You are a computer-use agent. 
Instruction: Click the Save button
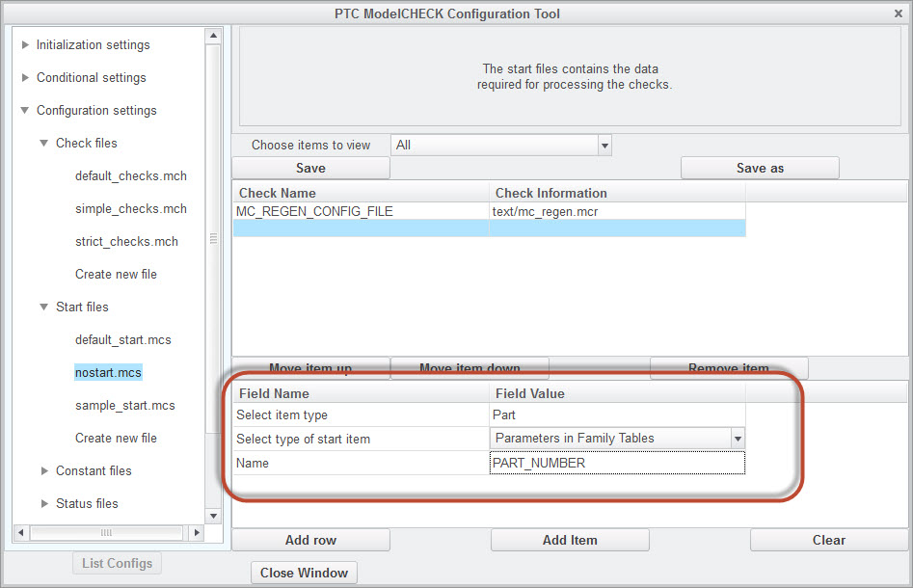pos(311,169)
